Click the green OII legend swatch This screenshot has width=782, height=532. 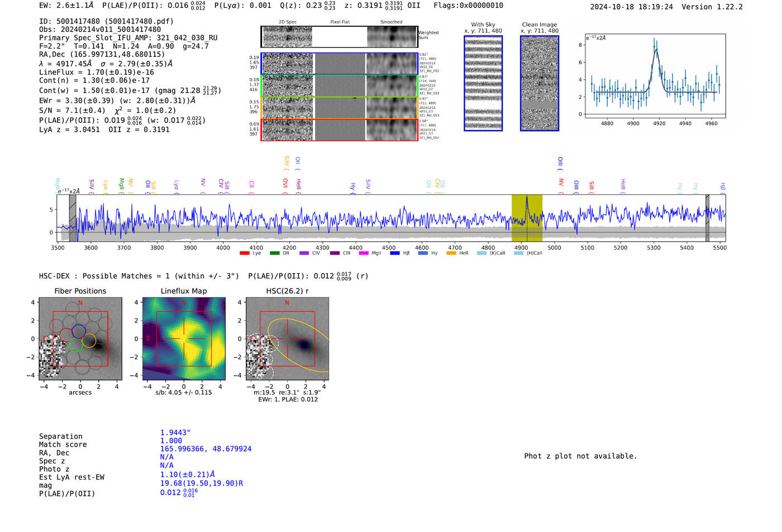click(274, 253)
